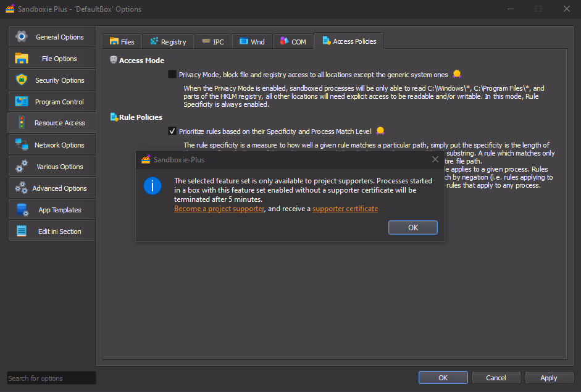
Task: Open the 'supporter certificate' link
Action: [345, 209]
